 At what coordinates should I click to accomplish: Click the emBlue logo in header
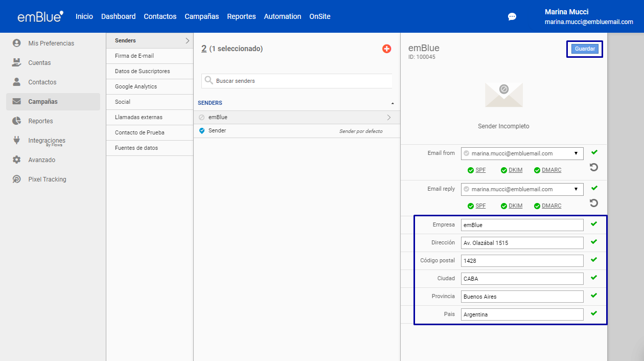(40, 16)
